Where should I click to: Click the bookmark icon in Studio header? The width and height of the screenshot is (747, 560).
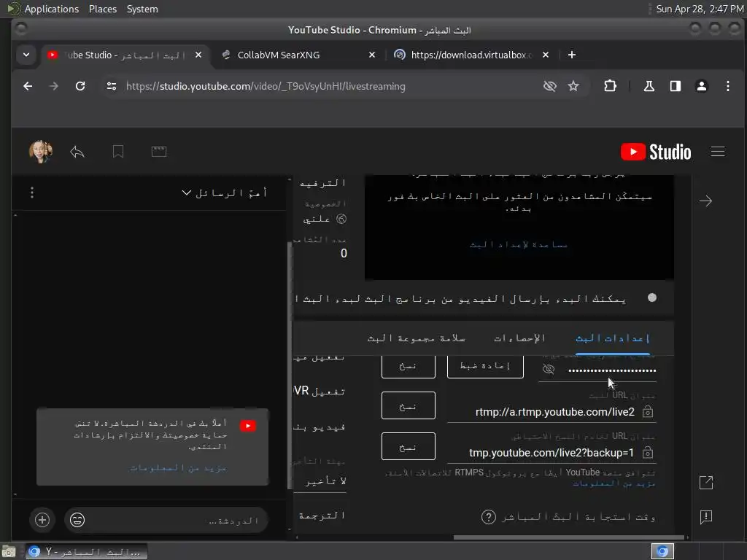118,152
